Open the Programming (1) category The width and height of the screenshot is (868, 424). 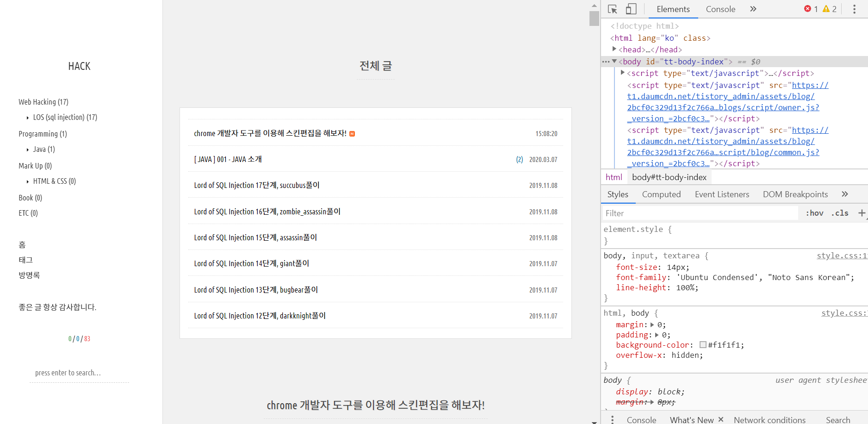[x=43, y=134]
